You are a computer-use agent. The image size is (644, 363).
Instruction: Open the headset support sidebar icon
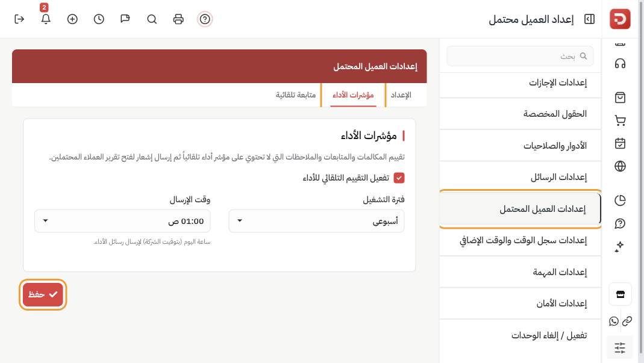pyautogui.click(x=620, y=64)
